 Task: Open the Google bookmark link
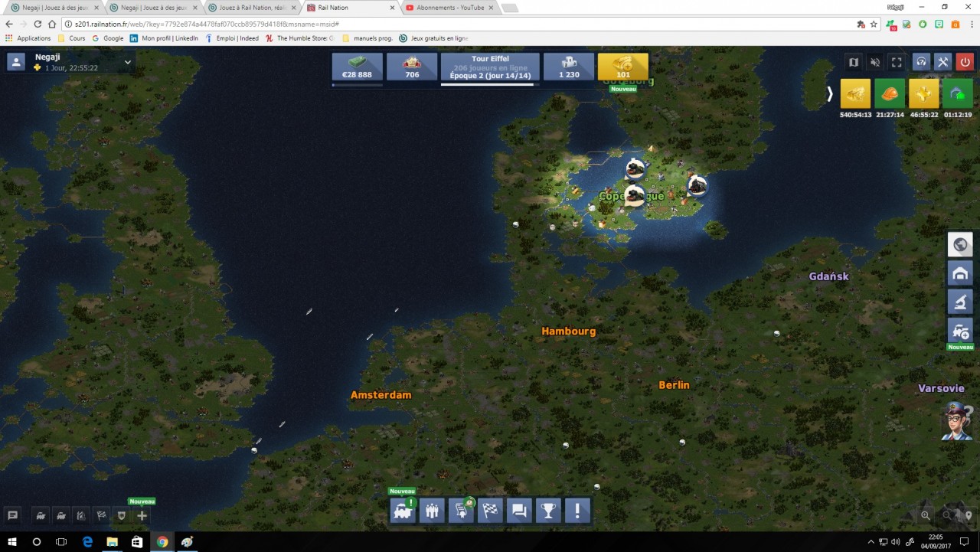pyautogui.click(x=108, y=38)
